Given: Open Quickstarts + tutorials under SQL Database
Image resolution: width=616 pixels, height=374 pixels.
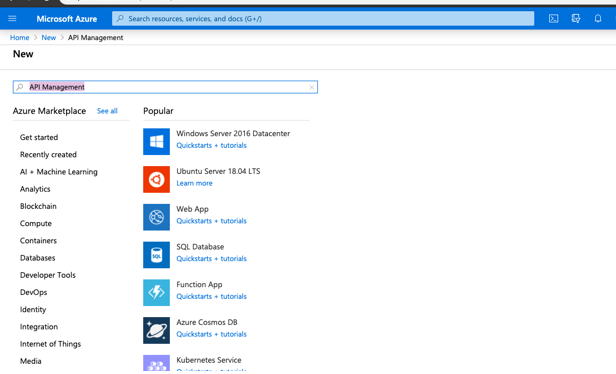Looking at the screenshot, I should click(x=211, y=259).
